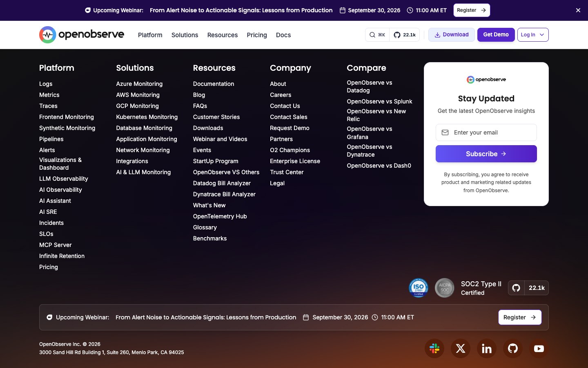Image resolution: width=588 pixels, height=368 pixels.
Task: Open the footer Pricing link under Platform
Action: [49, 267]
